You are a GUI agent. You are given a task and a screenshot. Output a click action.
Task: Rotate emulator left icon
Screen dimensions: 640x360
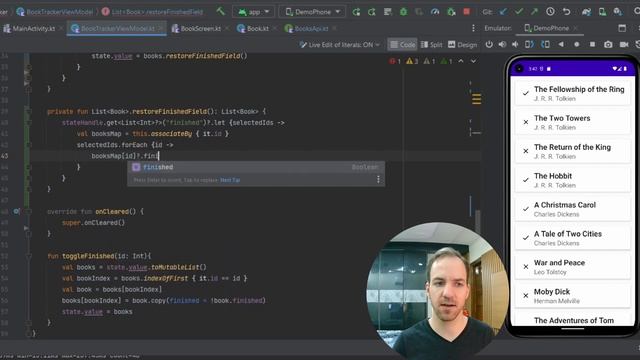[529, 44]
